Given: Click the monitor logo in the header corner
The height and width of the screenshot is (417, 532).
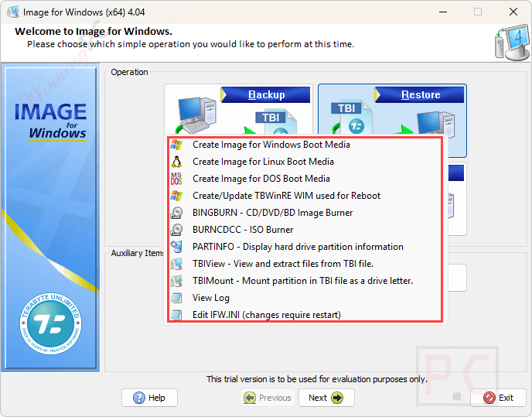Looking at the screenshot, I should coord(512,42).
